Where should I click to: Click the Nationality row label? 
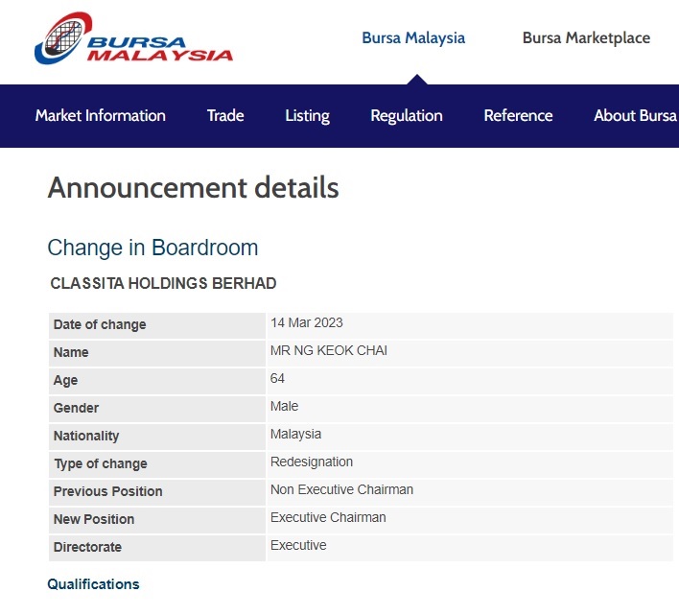85,436
